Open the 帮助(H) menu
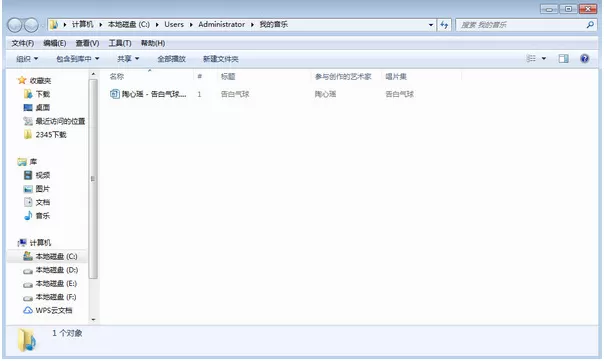This screenshot has height=361, width=604. tap(153, 43)
